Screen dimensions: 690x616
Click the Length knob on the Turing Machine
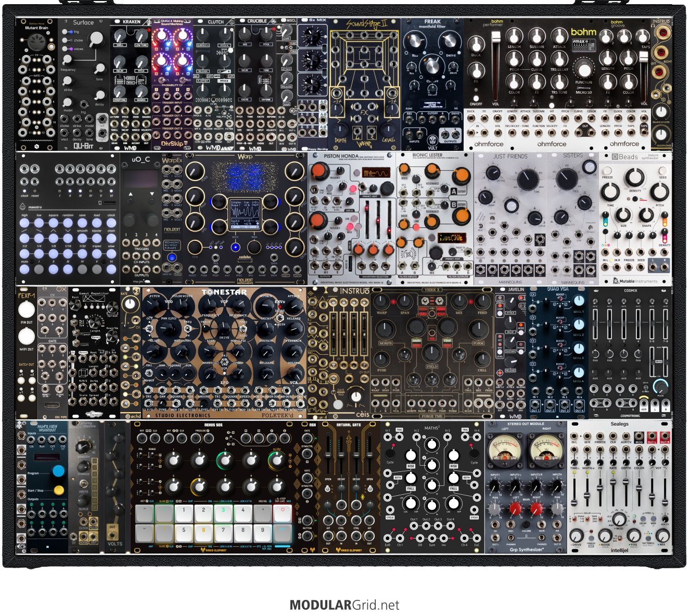pos(83,447)
